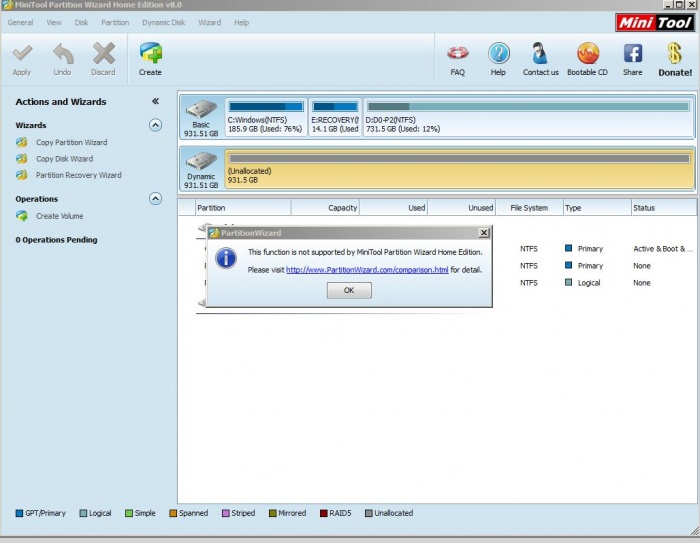700x543 pixels.
Task: Select the E:RECOVERY partition block
Action: point(335,117)
